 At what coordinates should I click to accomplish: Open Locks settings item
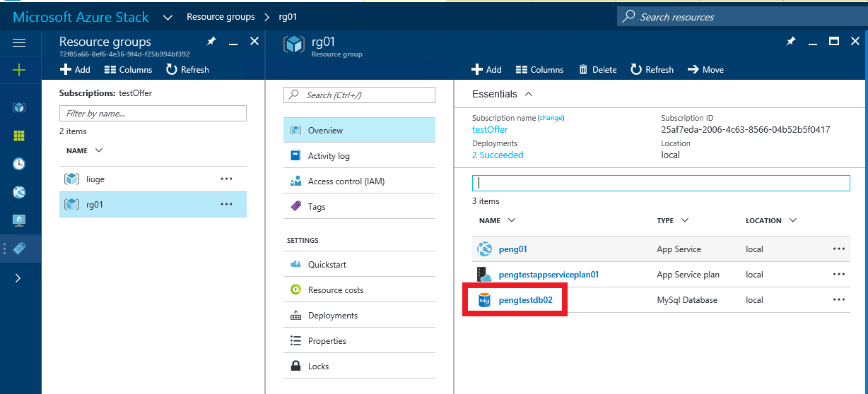359,366
